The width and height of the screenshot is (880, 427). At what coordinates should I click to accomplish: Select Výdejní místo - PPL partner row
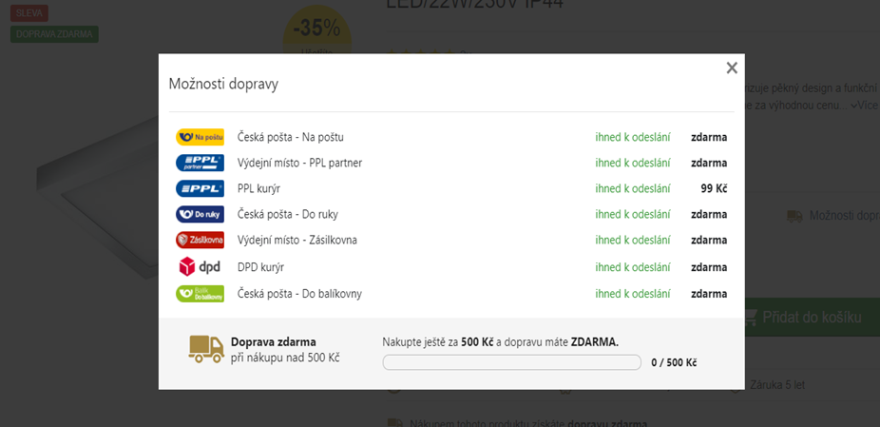tap(451, 163)
